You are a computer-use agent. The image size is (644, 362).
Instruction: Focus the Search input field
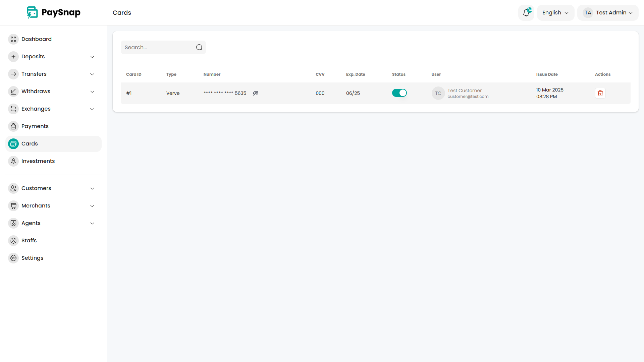coord(158,47)
